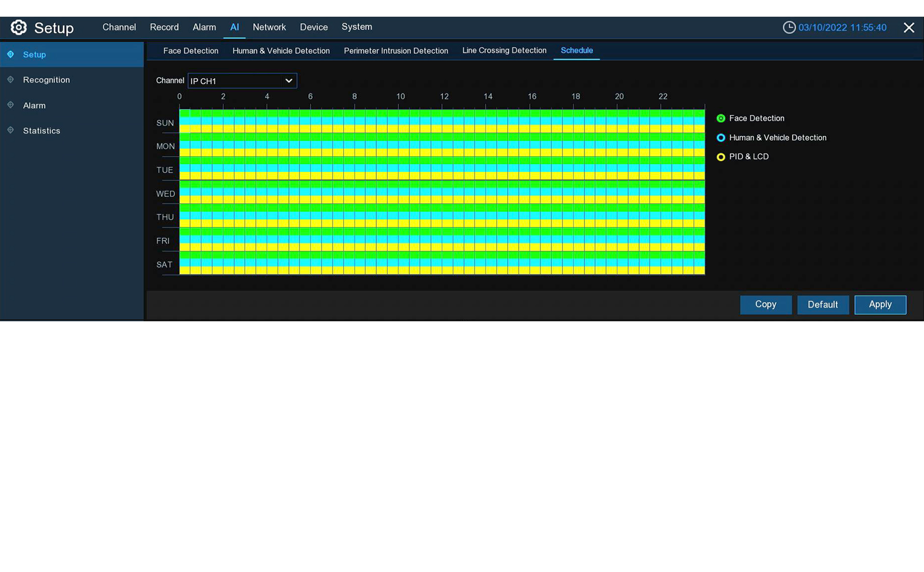Open Statistics in the sidebar

tap(41, 131)
